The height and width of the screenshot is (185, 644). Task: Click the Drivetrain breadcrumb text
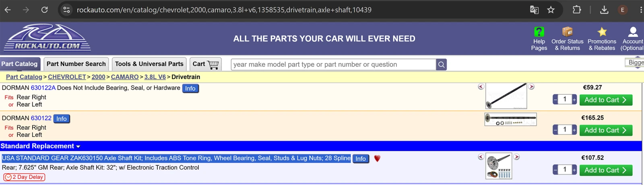click(x=186, y=77)
